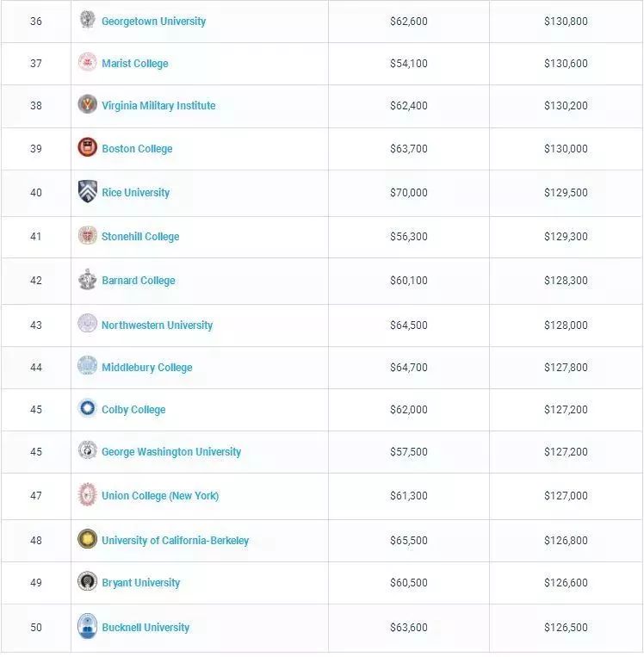
Task: Click the Union College seal icon
Action: click(87, 494)
